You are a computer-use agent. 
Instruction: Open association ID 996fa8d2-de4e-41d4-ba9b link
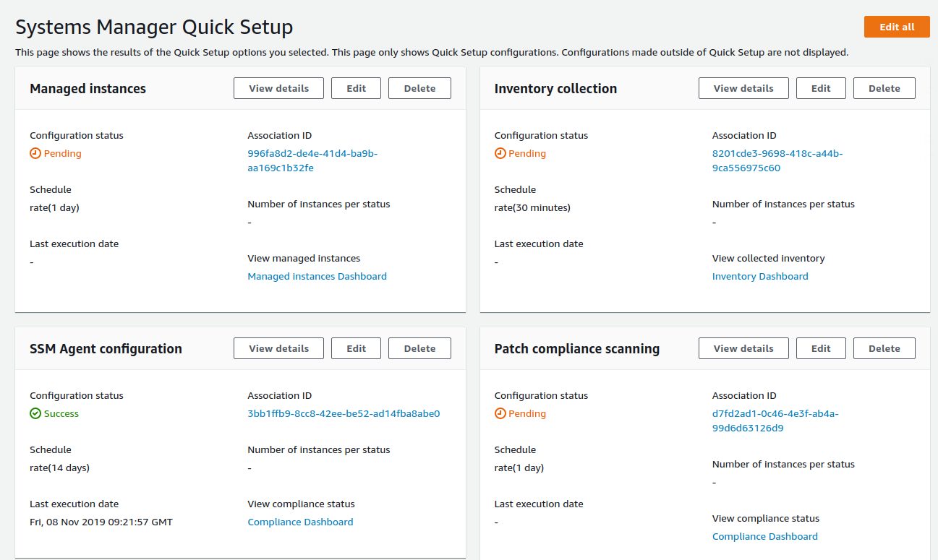[x=312, y=160]
